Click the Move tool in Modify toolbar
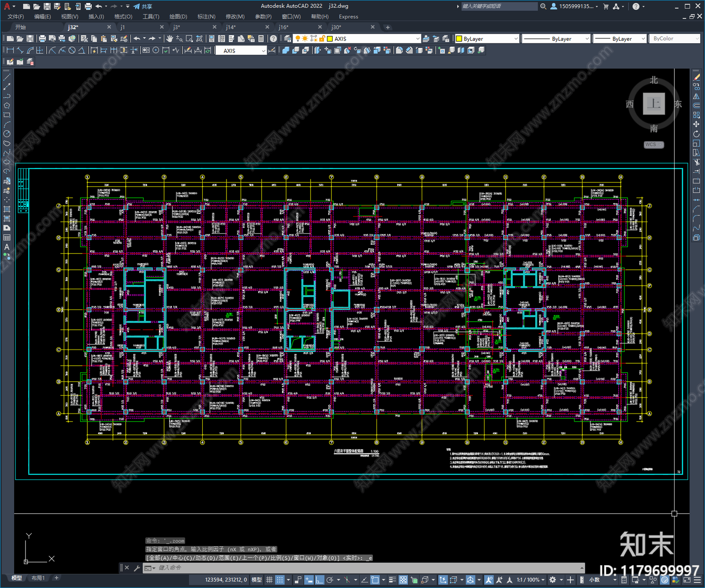The height and width of the screenshot is (588, 705). click(696, 124)
